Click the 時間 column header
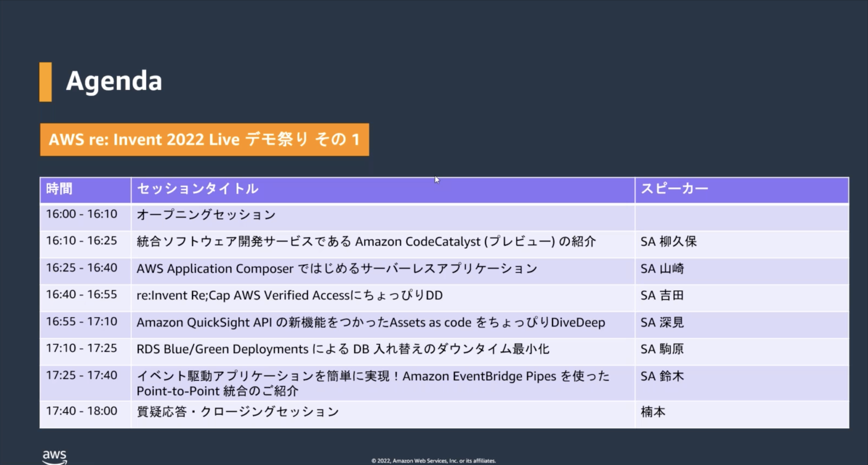The width and height of the screenshot is (868, 465). (59, 189)
